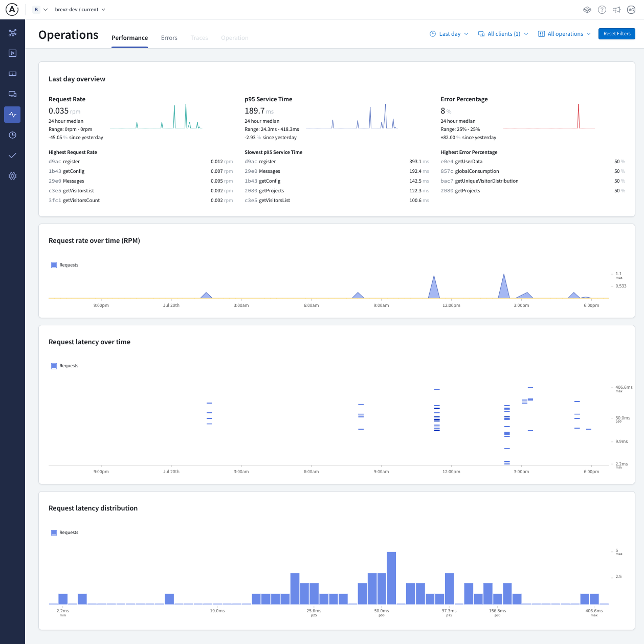Select the Performance tab
The image size is (644, 644).
coord(129,38)
